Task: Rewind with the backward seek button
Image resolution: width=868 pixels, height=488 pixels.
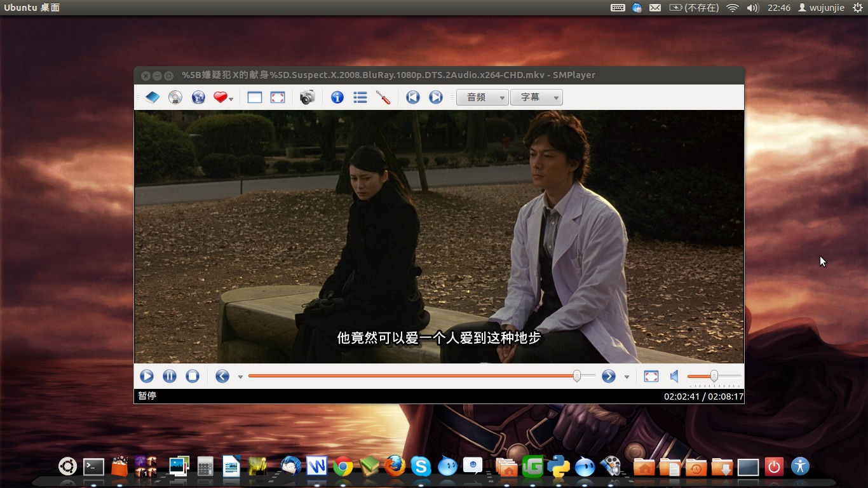Action: click(x=222, y=376)
